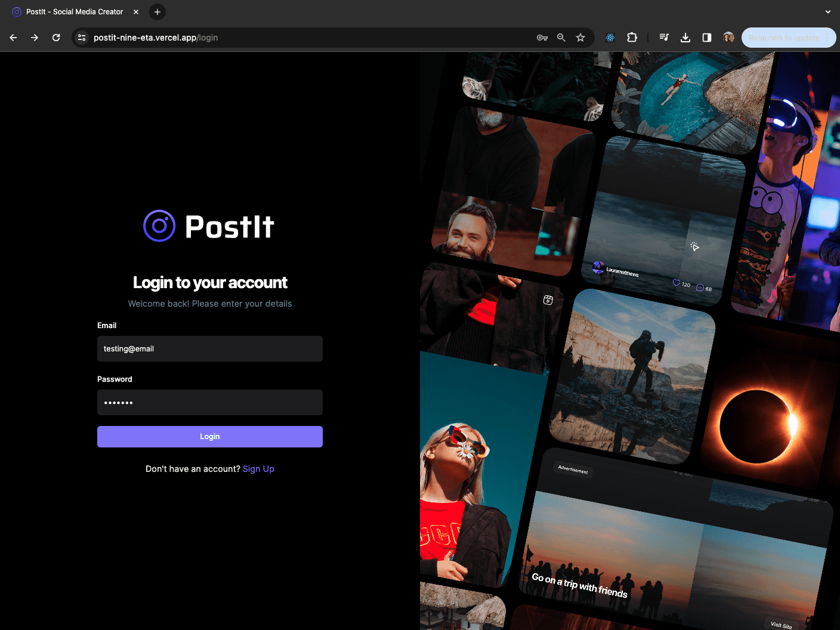Click the 'Login to your account' heading

210,282
